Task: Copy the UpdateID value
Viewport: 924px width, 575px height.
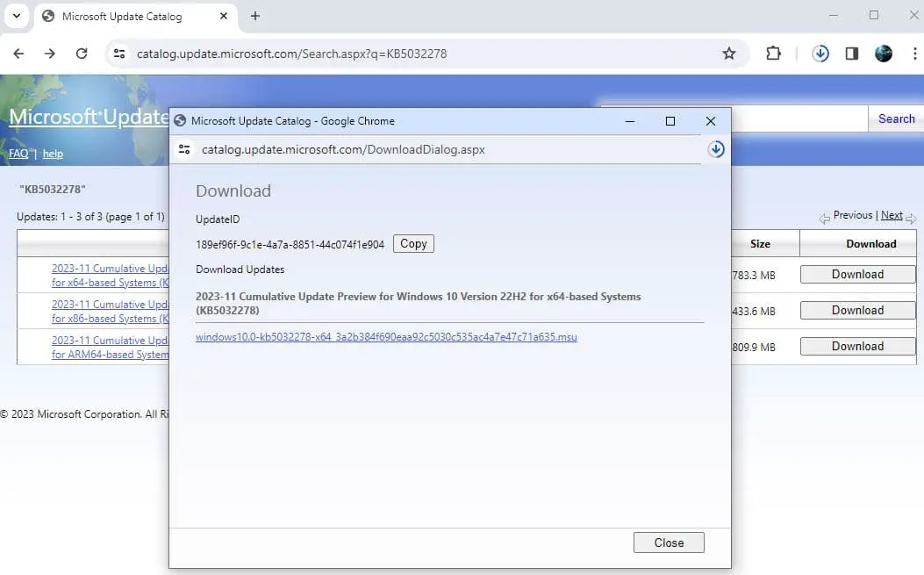Action: (413, 244)
